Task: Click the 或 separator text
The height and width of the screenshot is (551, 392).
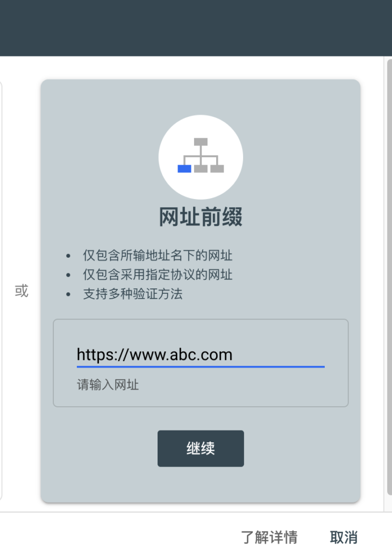Action: click(22, 291)
